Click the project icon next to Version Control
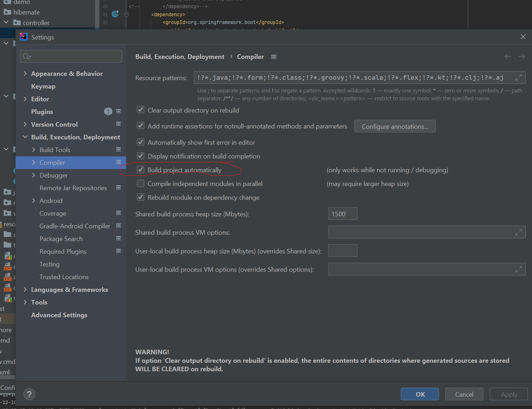 coord(119,124)
